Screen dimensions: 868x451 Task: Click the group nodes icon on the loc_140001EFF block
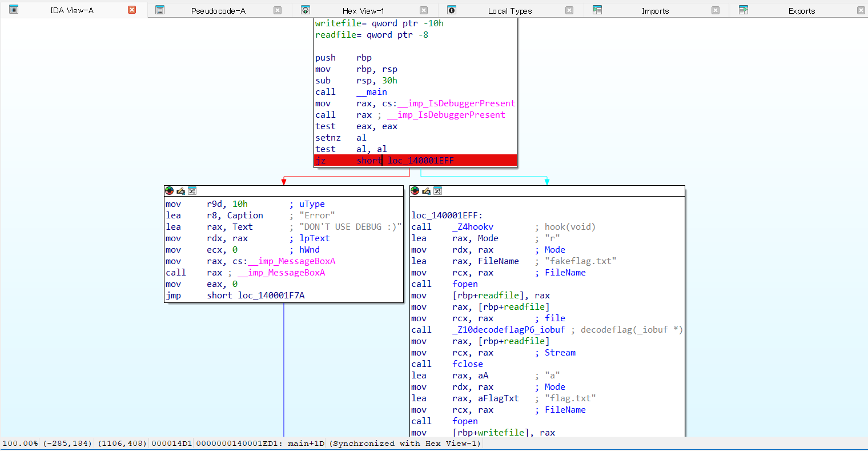(x=437, y=191)
